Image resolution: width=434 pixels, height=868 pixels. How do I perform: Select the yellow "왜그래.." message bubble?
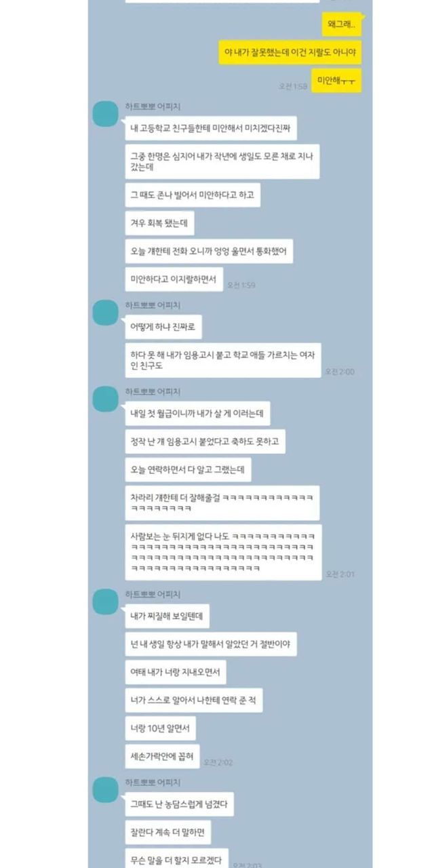tap(342, 24)
